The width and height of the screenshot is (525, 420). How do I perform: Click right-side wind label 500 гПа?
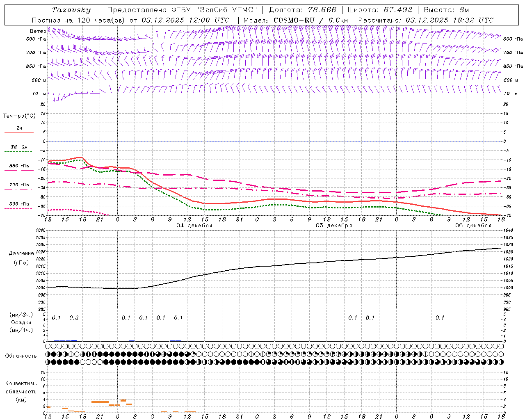pos(513,39)
